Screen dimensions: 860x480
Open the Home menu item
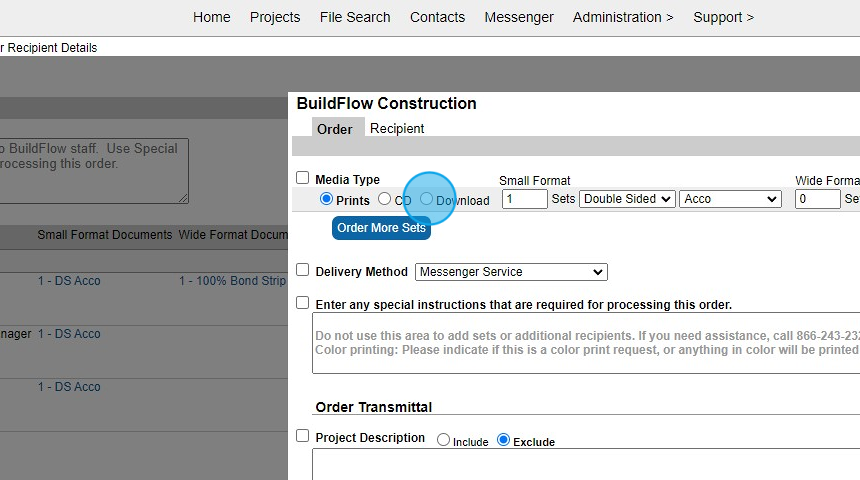211,17
